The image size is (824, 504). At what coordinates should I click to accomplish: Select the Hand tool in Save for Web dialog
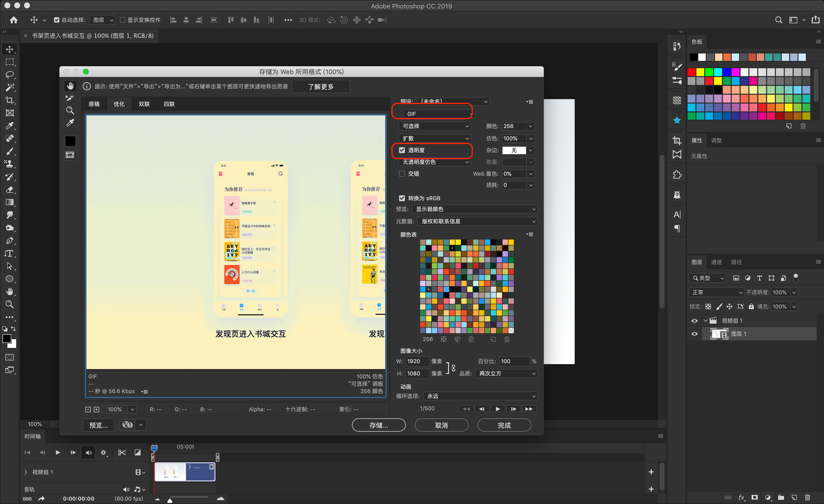click(x=70, y=86)
